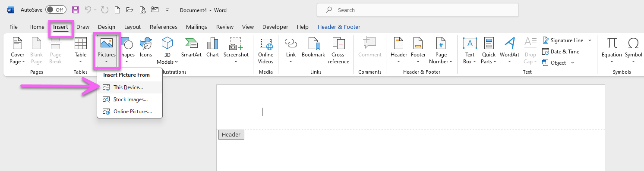This screenshot has height=171, width=644.
Task: Open the Quick Parts dropdown
Action: (489, 50)
